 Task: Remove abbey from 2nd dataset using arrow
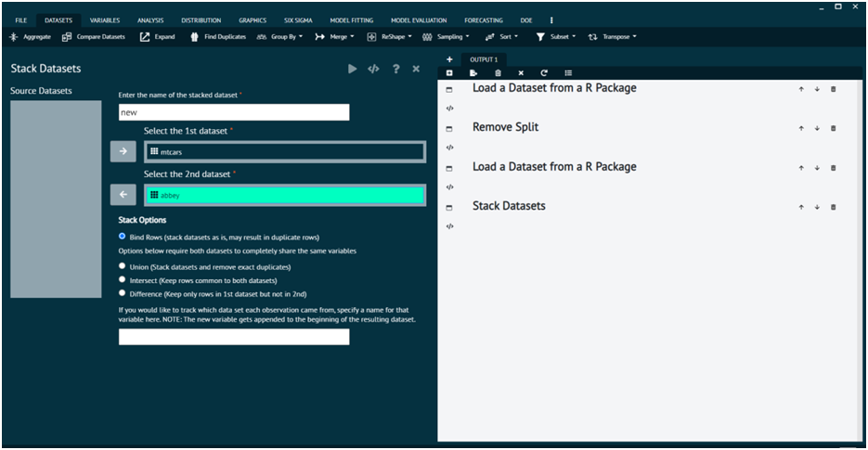pyautogui.click(x=123, y=195)
